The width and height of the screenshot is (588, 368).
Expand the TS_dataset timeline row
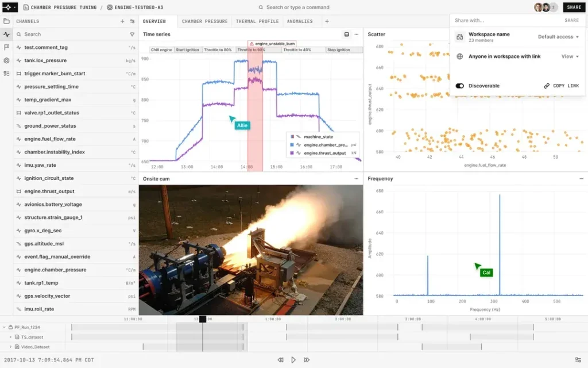click(10, 337)
